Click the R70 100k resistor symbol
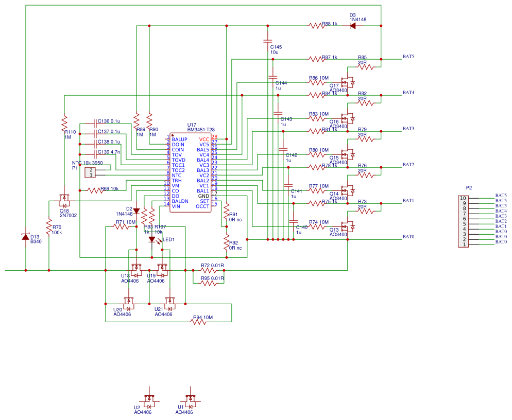 pyautogui.click(x=49, y=227)
